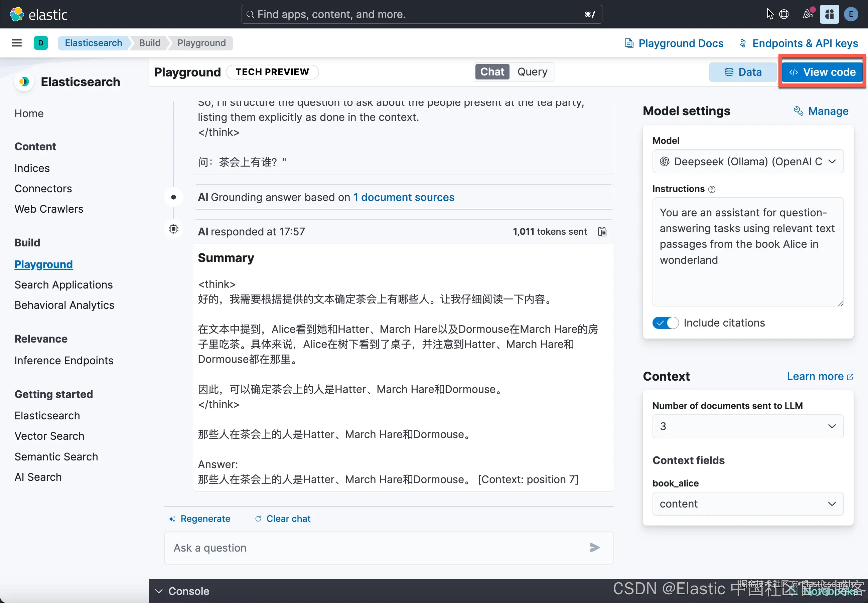Open the book_alice context field dropdown
Image resolution: width=868 pixels, height=603 pixels.
747,504
